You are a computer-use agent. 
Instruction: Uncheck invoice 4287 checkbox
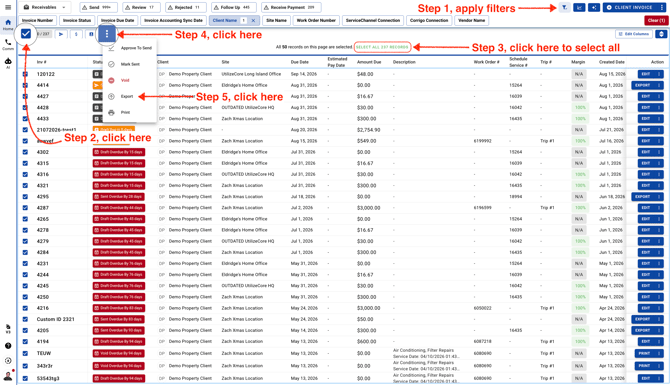click(x=25, y=208)
